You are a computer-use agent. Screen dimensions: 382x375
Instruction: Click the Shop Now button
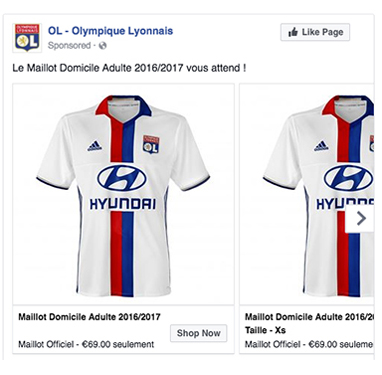(x=199, y=333)
